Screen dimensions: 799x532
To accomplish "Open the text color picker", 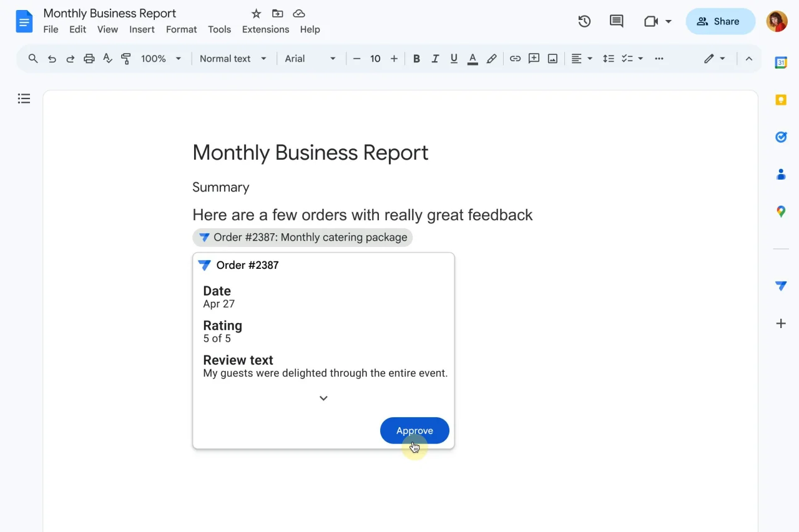I will click(473, 59).
